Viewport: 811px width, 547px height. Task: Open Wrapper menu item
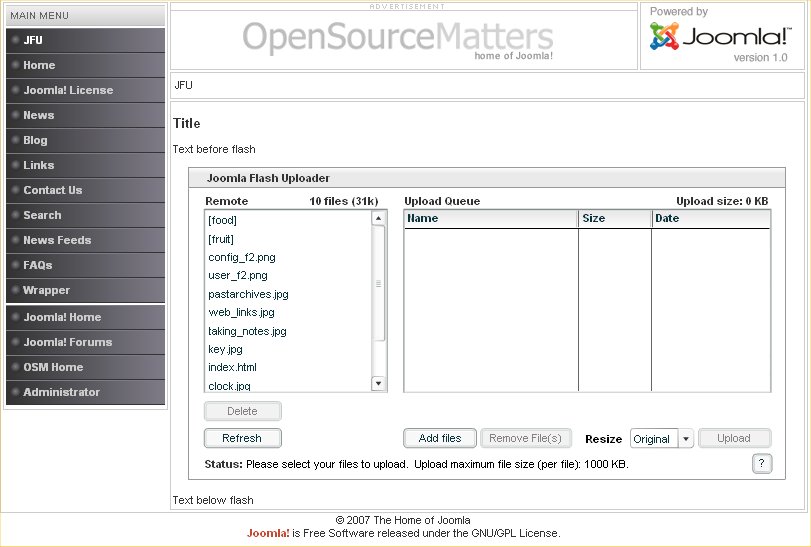(85, 290)
